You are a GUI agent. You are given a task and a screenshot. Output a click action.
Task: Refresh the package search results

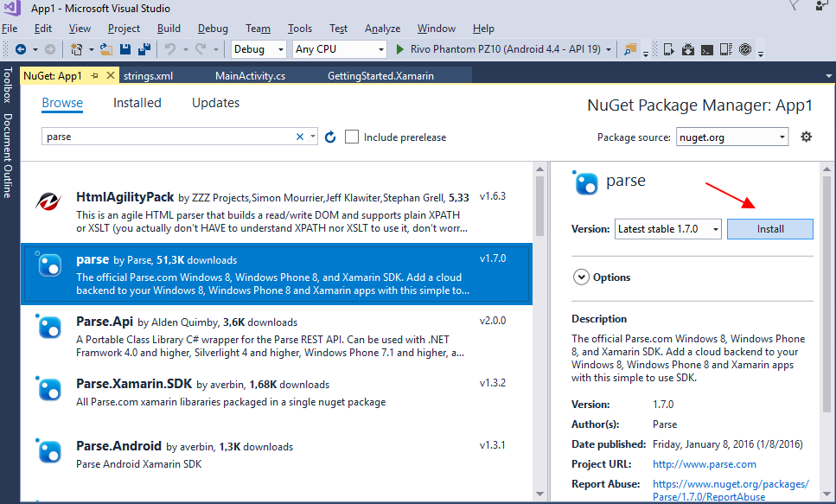[x=330, y=137]
